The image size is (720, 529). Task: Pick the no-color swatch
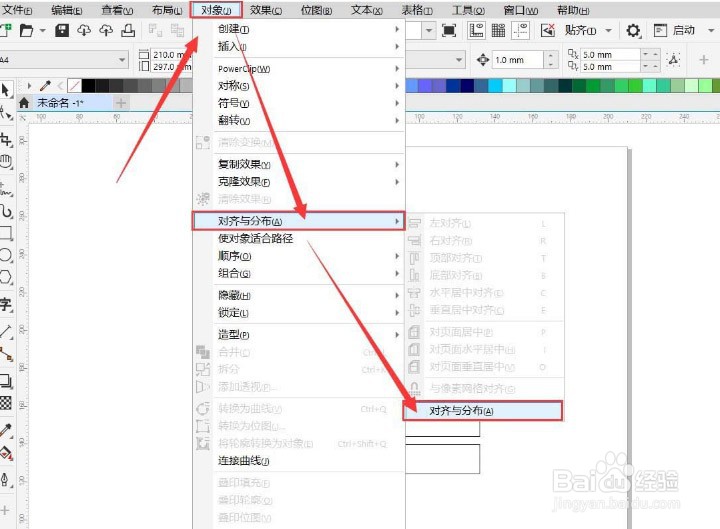(x=74, y=85)
